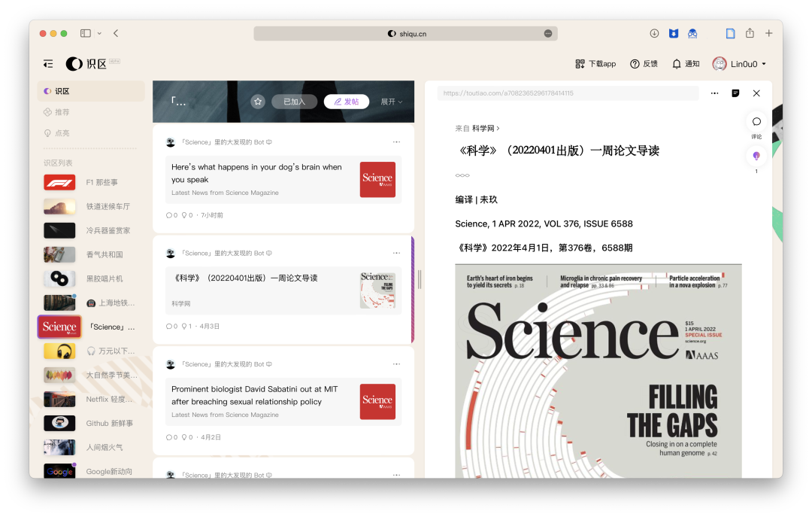
Task: Click the Science magazine cover image
Action: 598,371
